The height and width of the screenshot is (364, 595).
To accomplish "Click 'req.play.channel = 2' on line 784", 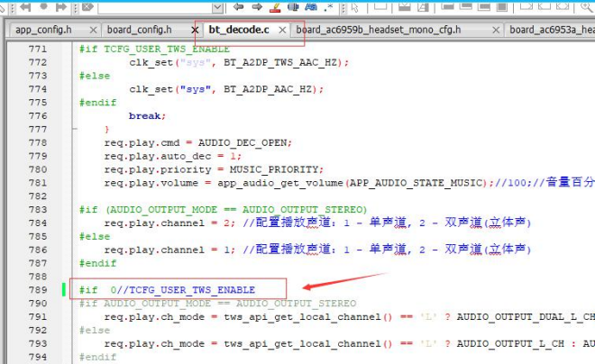I will point(167,223).
